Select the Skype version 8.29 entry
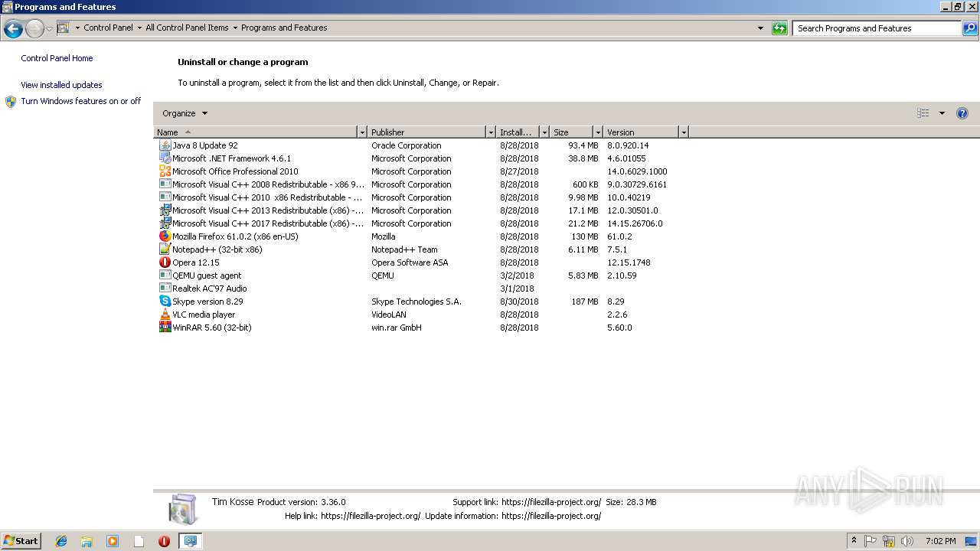 [x=207, y=302]
